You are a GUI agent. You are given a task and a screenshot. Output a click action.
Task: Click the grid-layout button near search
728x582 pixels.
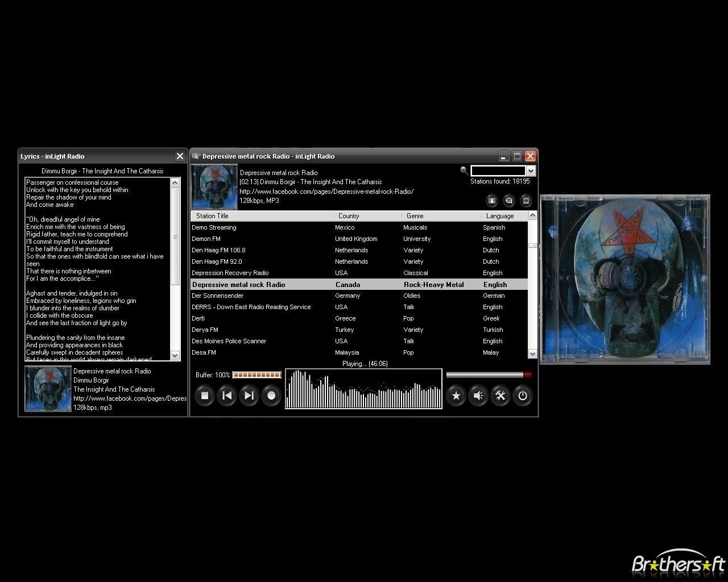tap(526, 201)
